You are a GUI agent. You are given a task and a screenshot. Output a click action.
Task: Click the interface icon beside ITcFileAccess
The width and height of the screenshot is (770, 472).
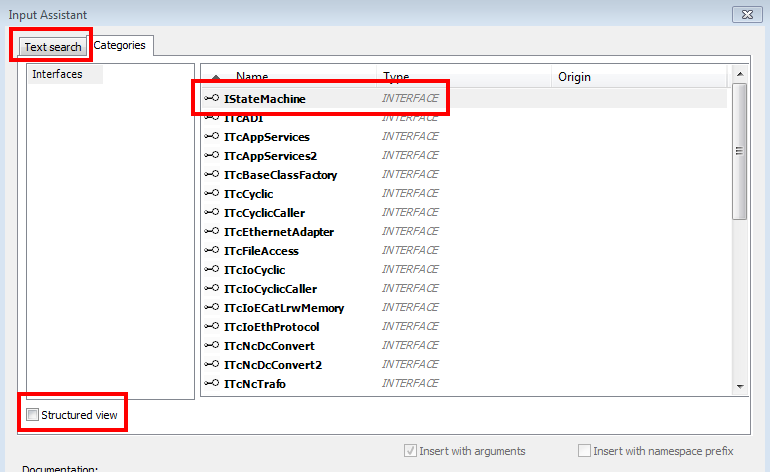(x=212, y=250)
